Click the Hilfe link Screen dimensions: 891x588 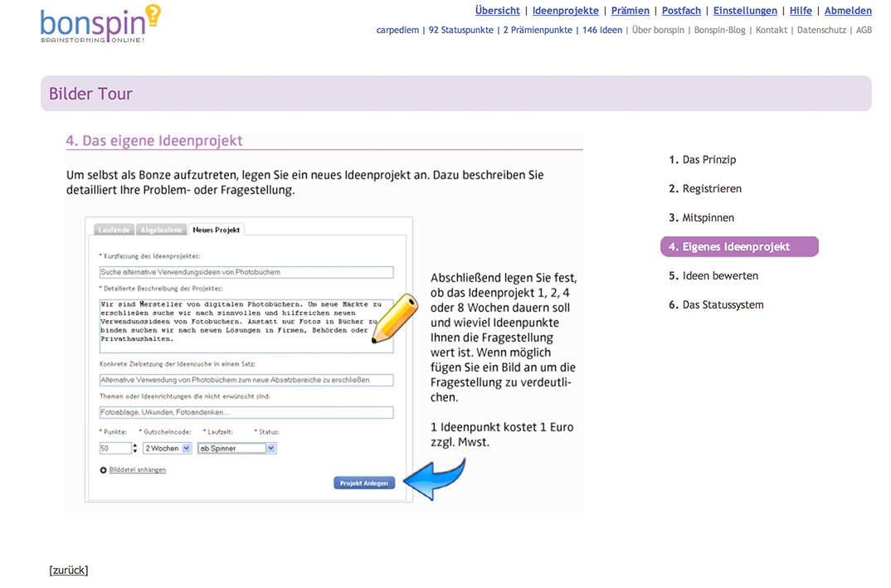point(801,11)
